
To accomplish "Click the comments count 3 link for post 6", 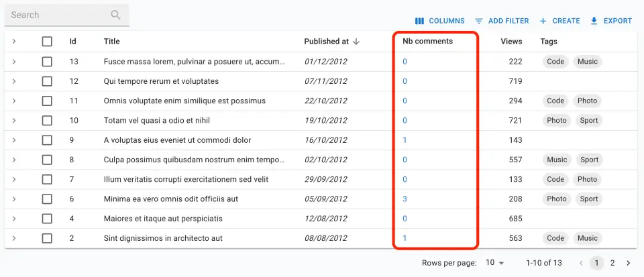I will click(405, 199).
